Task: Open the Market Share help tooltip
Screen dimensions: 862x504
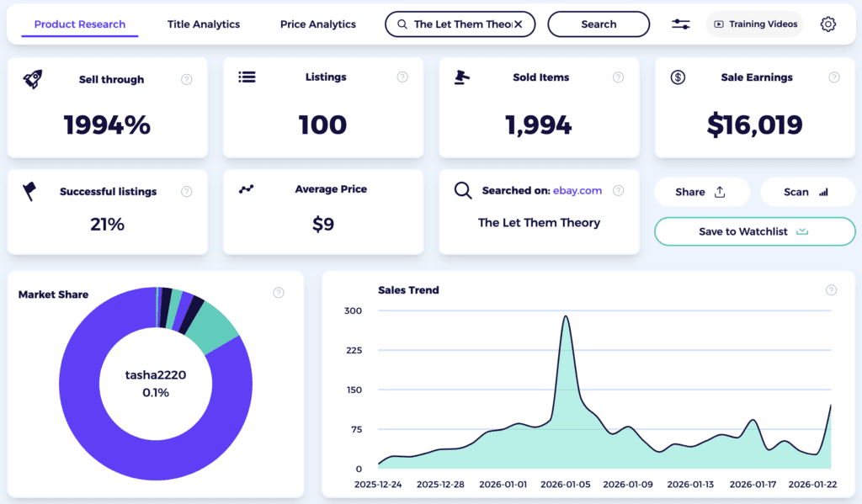Action: click(x=279, y=292)
